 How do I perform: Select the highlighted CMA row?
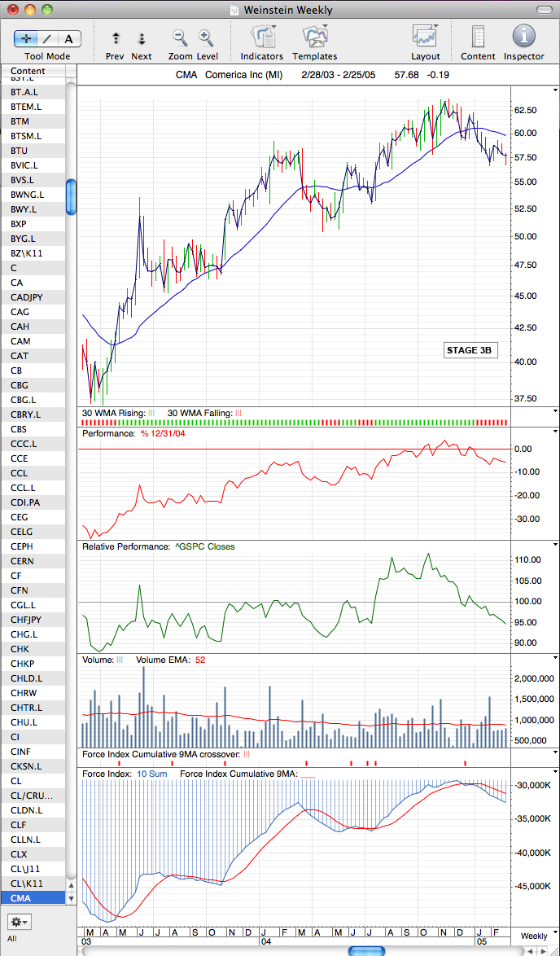33,898
